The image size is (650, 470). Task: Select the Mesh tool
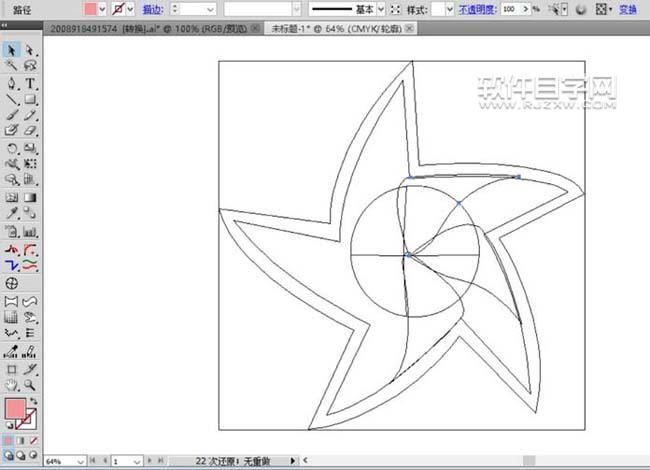coord(11,197)
